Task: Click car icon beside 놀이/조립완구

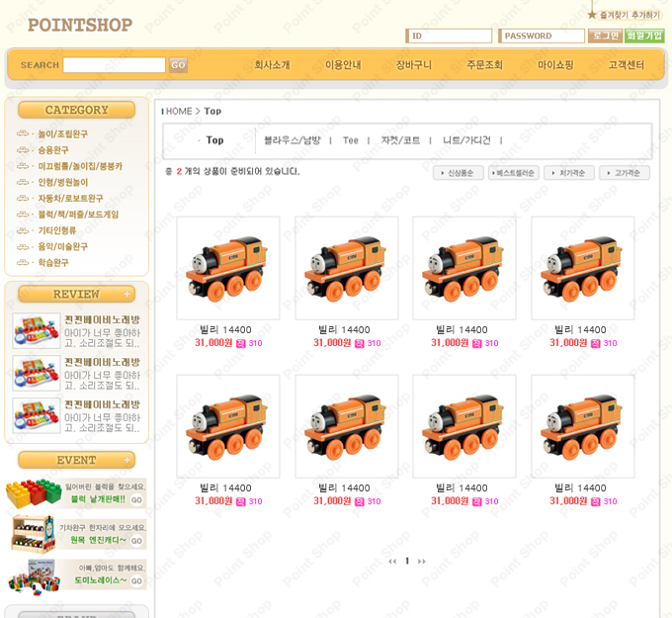Action: 23,133
